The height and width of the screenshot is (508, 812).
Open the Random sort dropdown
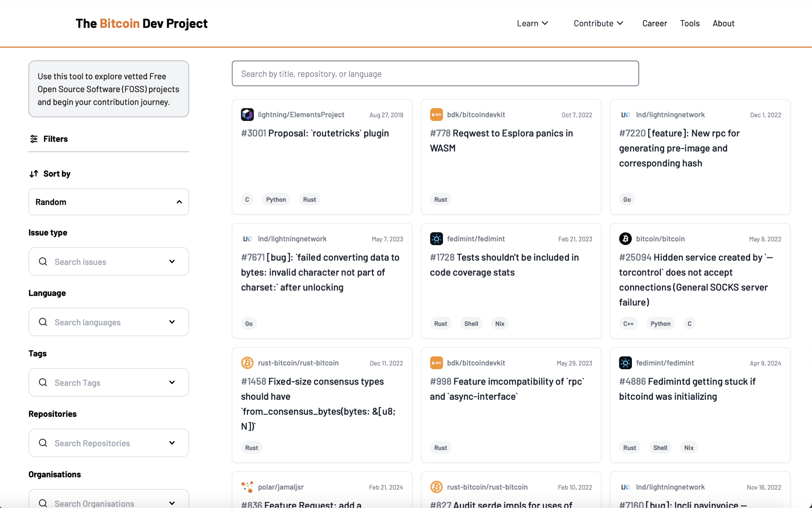pos(108,201)
